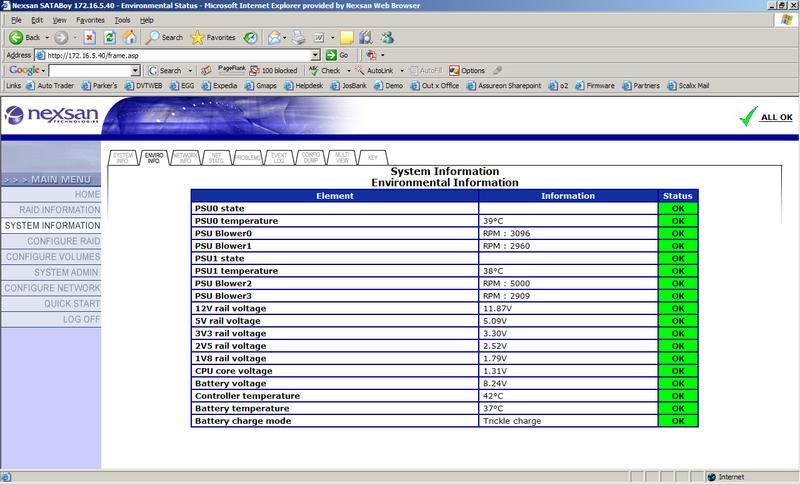Click the Google toolbar highlighter pen icon
Screen dimensions: 800x485
497,70
